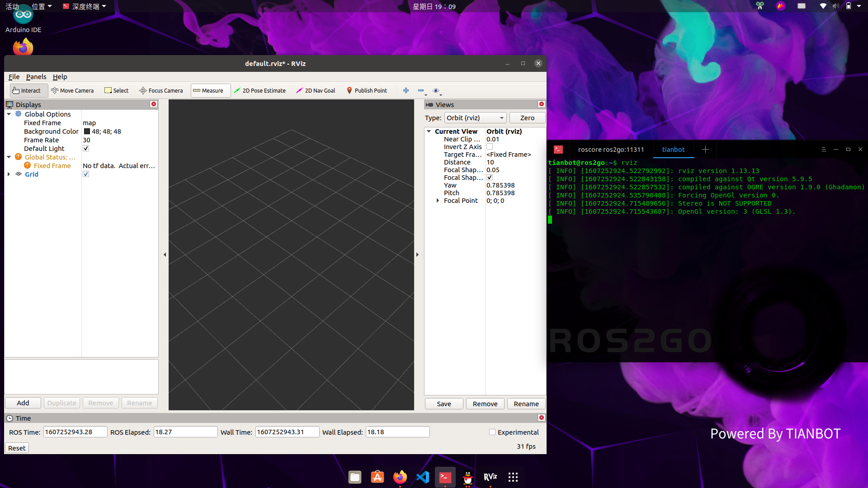868x488 pixels.
Task: Open the view Type dropdown
Action: point(475,118)
